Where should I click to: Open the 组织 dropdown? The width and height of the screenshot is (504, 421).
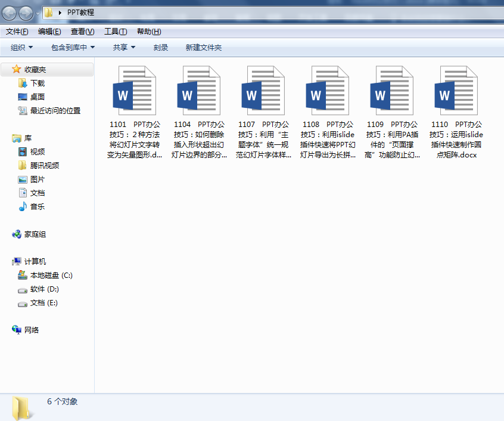point(21,48)
